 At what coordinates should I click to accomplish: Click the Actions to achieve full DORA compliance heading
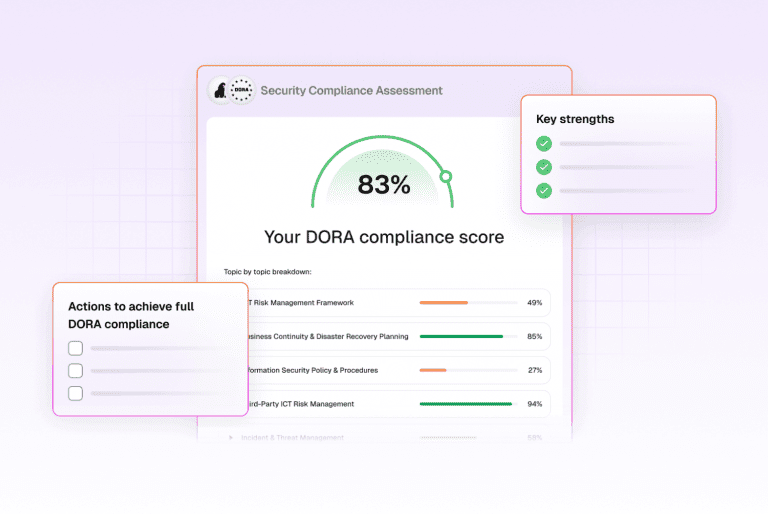[x=131, y=315]
